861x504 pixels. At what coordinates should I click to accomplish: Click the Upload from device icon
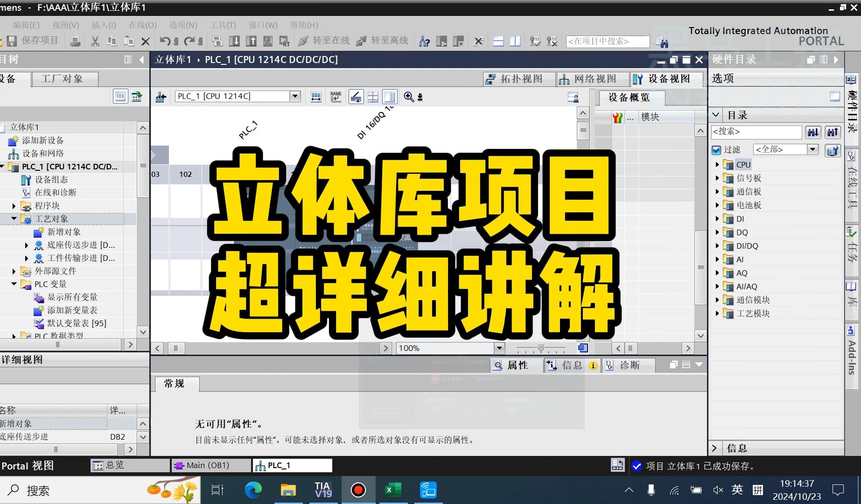pos(251,41)
